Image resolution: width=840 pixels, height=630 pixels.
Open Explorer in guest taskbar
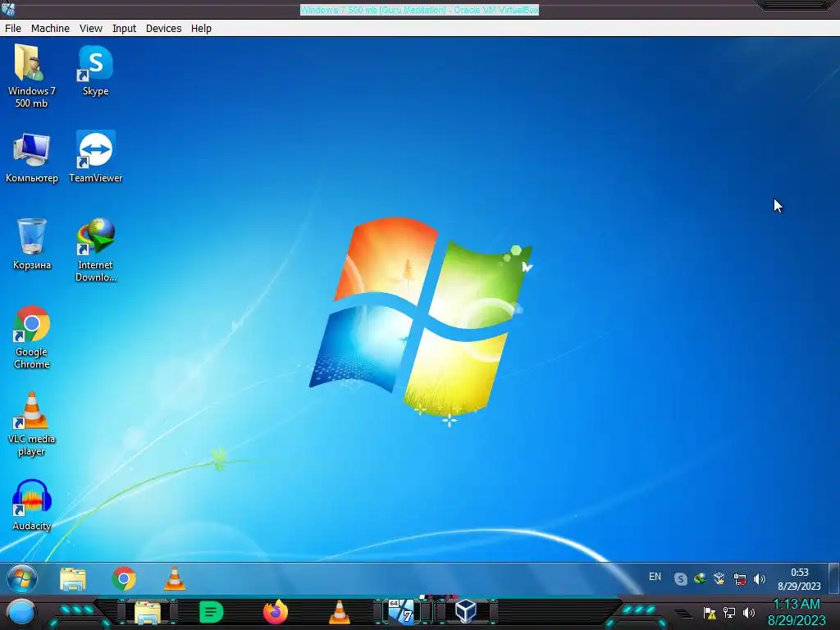tap(73, 578)
